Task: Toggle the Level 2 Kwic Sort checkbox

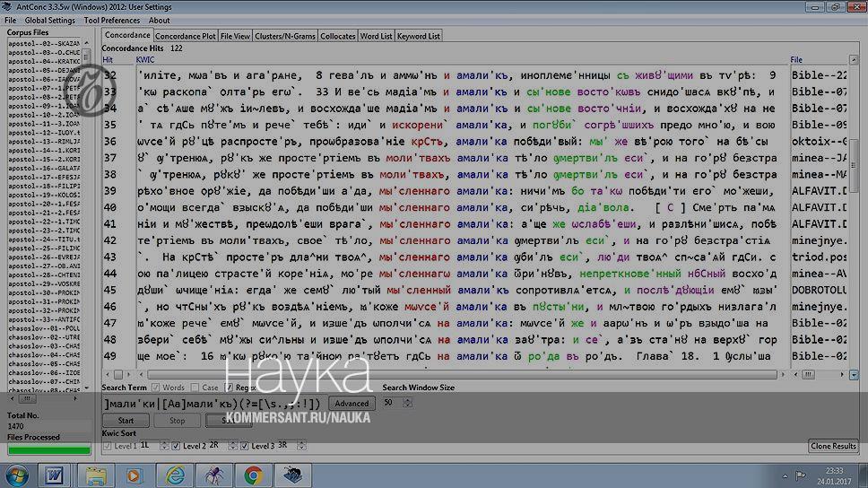Action: [x=177, y=445]
